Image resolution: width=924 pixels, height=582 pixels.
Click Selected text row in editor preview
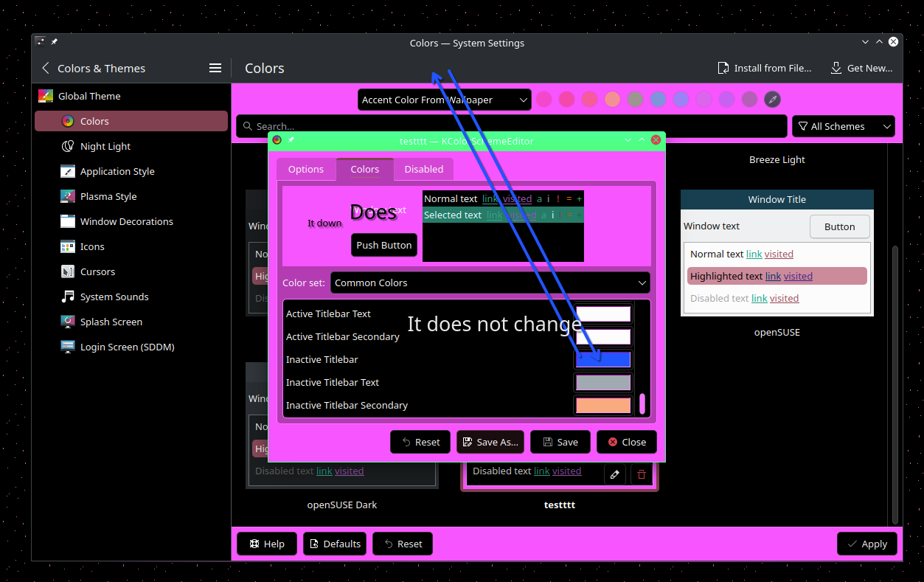[x=503, y=215]
